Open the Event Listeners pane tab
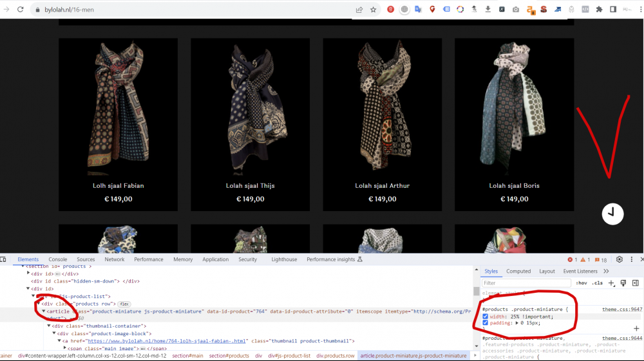Viewport: 644px width, 361px height. pos(580,271)
